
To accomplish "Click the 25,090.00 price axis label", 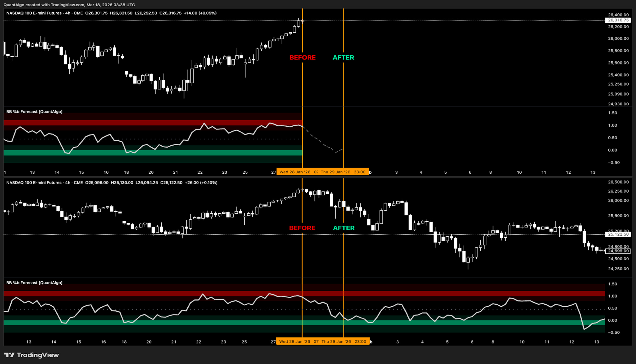I will [x=618, y=94].
